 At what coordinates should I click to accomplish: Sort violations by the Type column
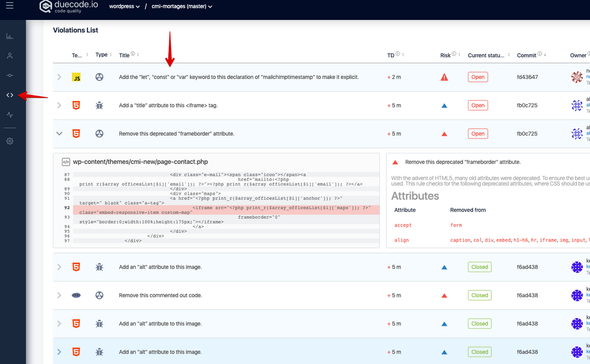point(101,55)
